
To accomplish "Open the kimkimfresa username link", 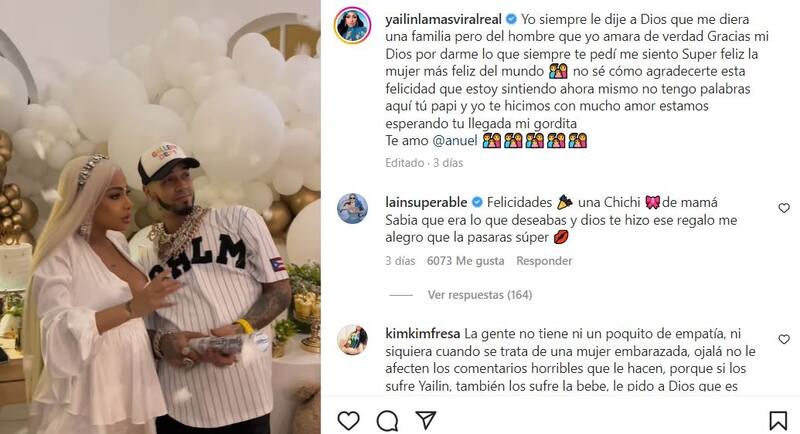I will [423, 334].
